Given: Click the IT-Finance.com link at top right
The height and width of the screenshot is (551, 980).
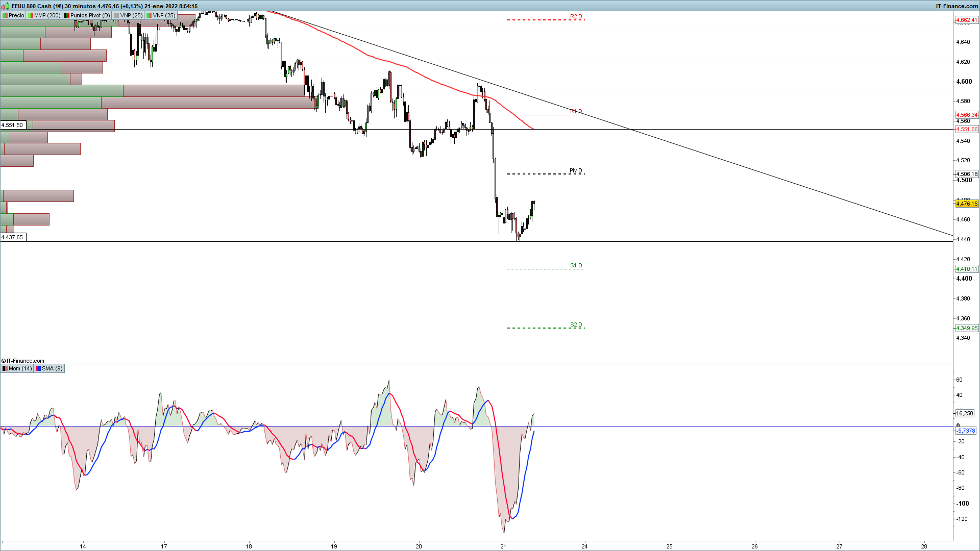Looking at the screenshot, I should pyautogui.click(x=957, y=6).
